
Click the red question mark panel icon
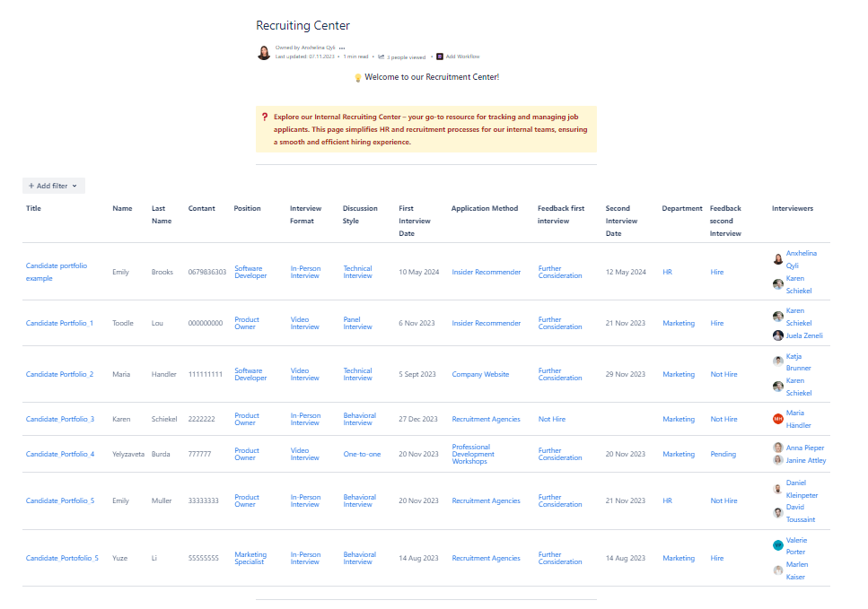[265, 117]
